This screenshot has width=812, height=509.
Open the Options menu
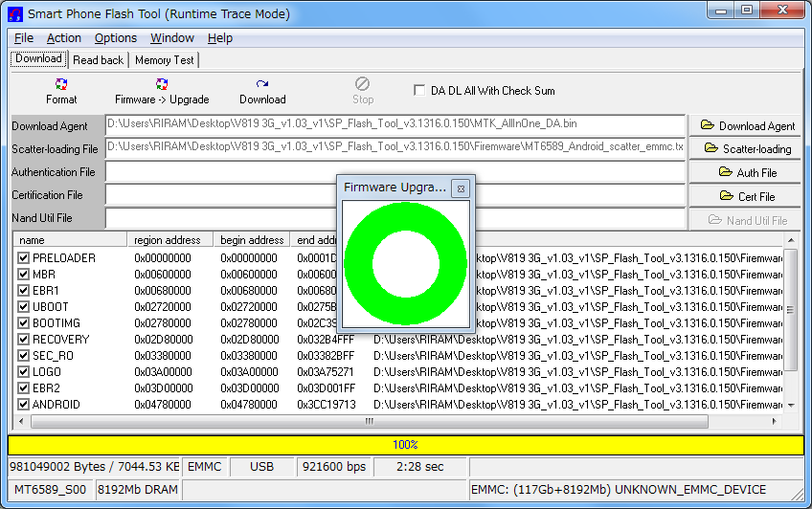coord(116,37)
